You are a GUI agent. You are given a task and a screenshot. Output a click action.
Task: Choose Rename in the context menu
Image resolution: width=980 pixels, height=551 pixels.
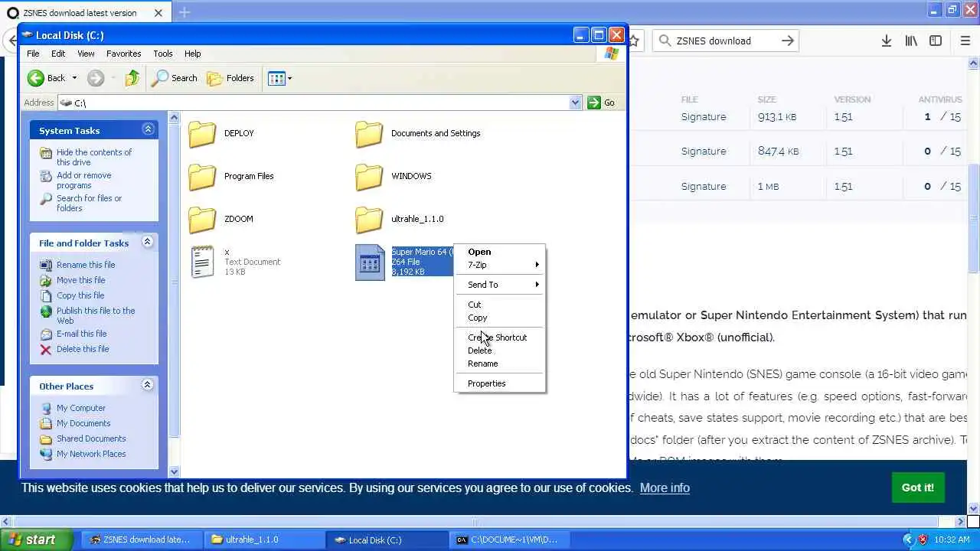500,364
